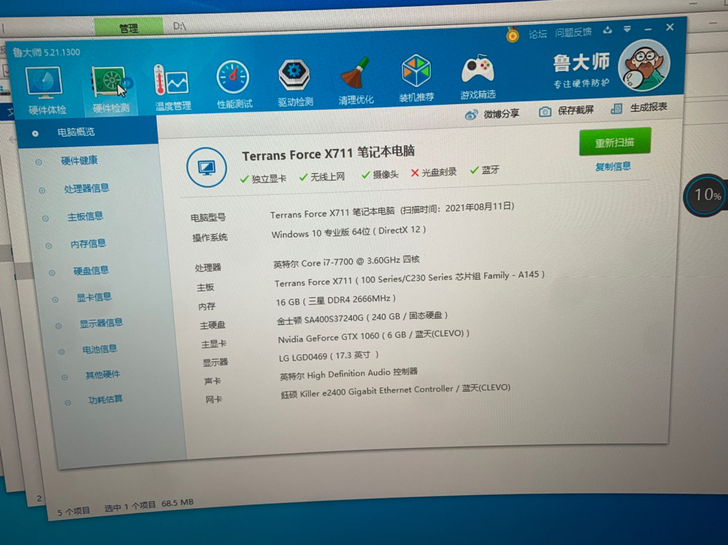728x545 pixels.
Task: Open 游戏精选 game controller section
Action: click(478, 77)
